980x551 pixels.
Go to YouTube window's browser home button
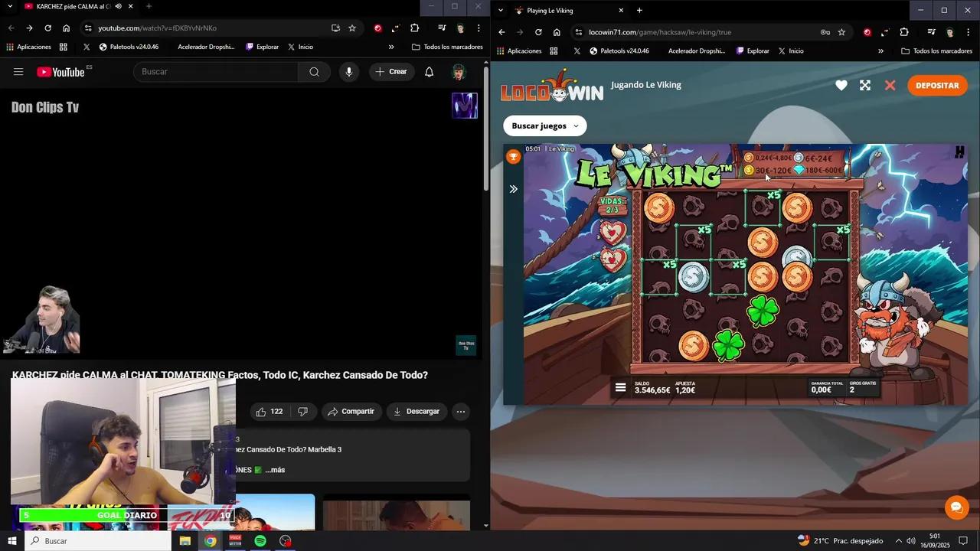coord(67,28)
